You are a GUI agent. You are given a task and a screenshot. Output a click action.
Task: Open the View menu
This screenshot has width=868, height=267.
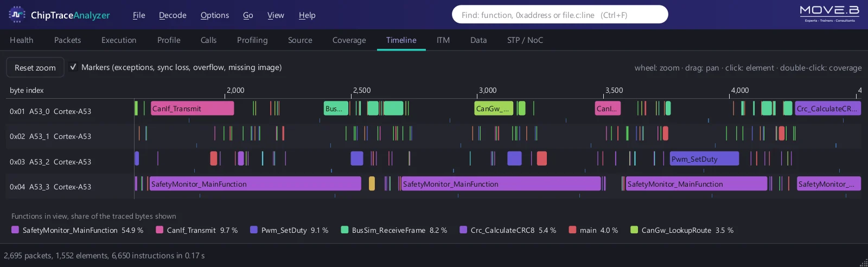coord(276,15)
